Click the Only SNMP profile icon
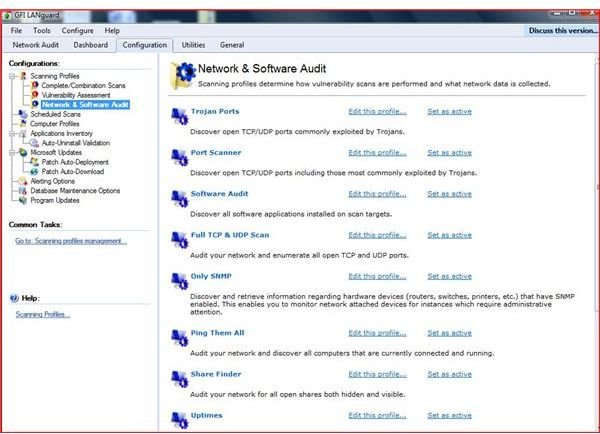 179,281
